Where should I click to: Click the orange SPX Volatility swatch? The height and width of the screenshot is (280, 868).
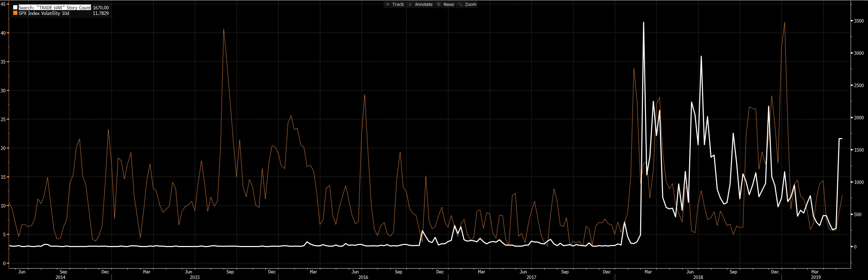pyautogui.click(x=15, y=13)
